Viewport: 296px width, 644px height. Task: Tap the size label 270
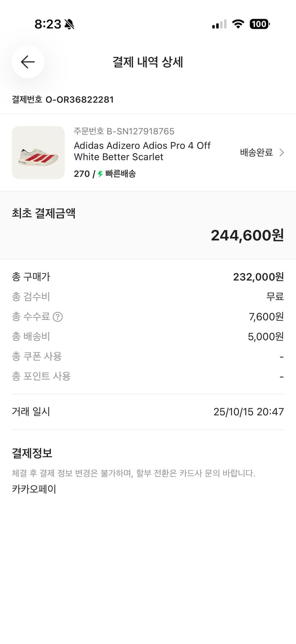[x=82, y=174]
